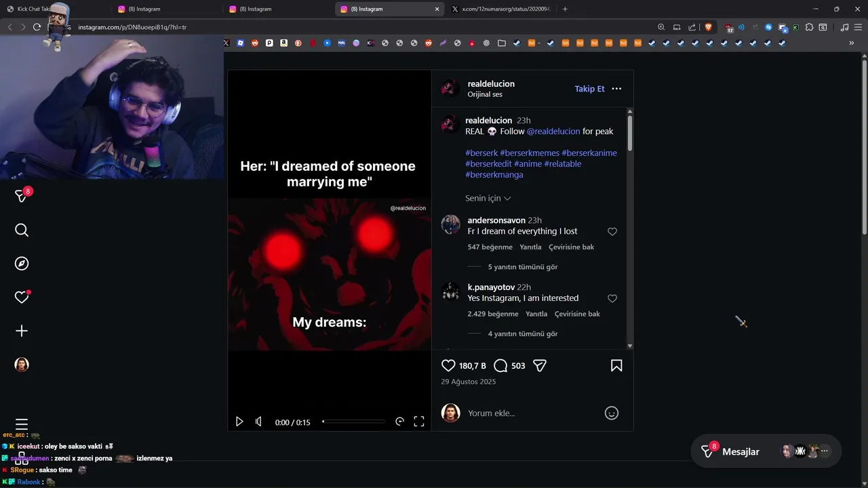Open the comment bubble icon beside 503

[x=500, y=365]
